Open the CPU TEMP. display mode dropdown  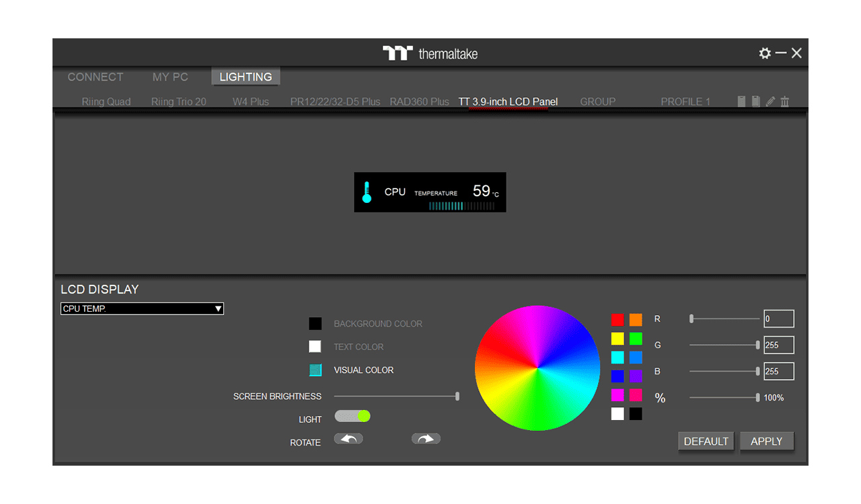[142, 308]
